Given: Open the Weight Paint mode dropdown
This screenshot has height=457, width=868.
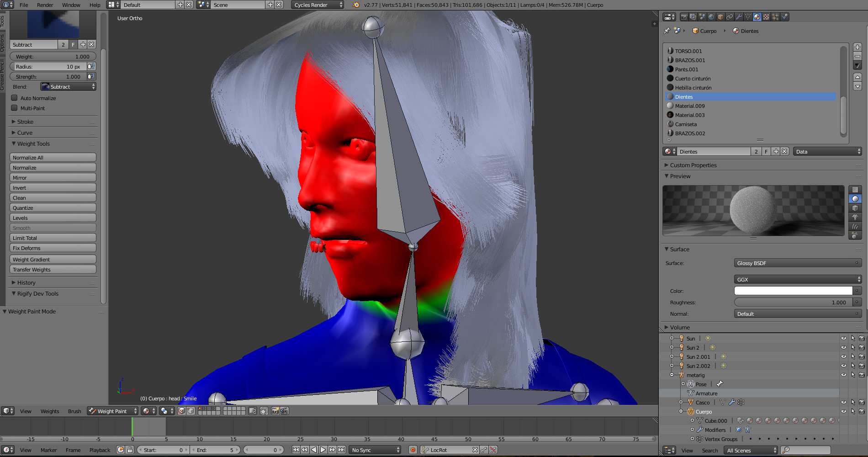Looking at the screenshot, I should (112, 411).
